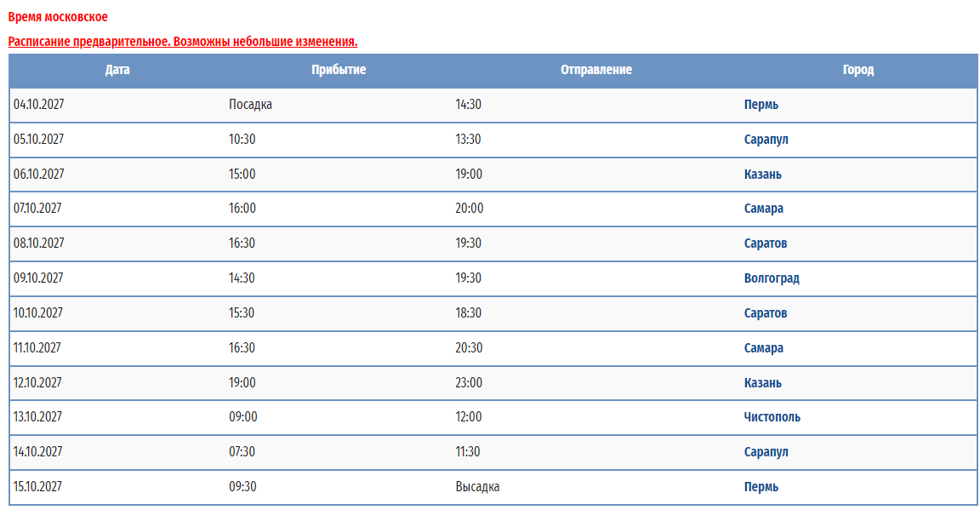The height and width of the screenshot is (510, 980).
Task: Click the red preliminary schedule notice
Action: click(183, 42)
